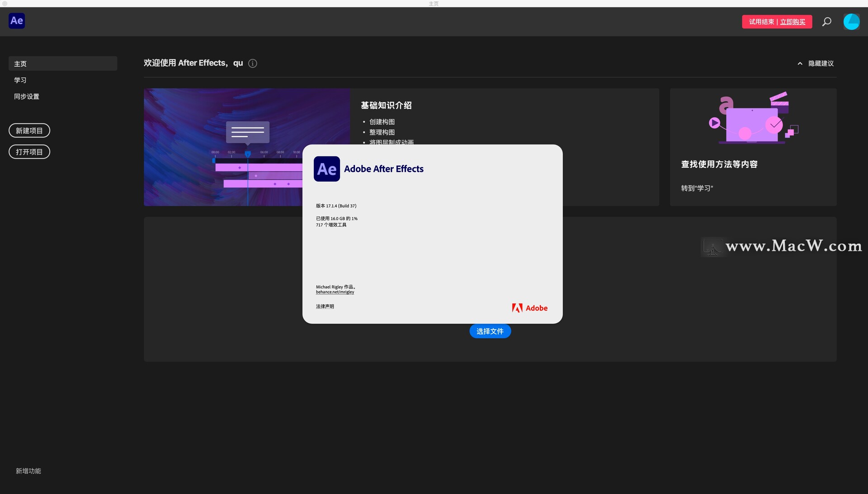868x494 pixels.
Task: Click the 新建项目 button
Action: pos(29,130)
